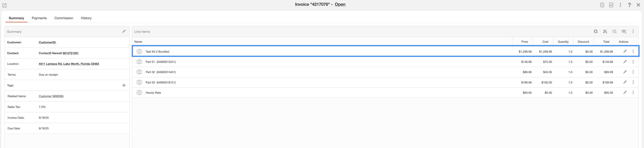The width and height of the screenshot is (644, 148).
Task: Edit the Summary panel with pencil icon
Action: tap(124, 31)
